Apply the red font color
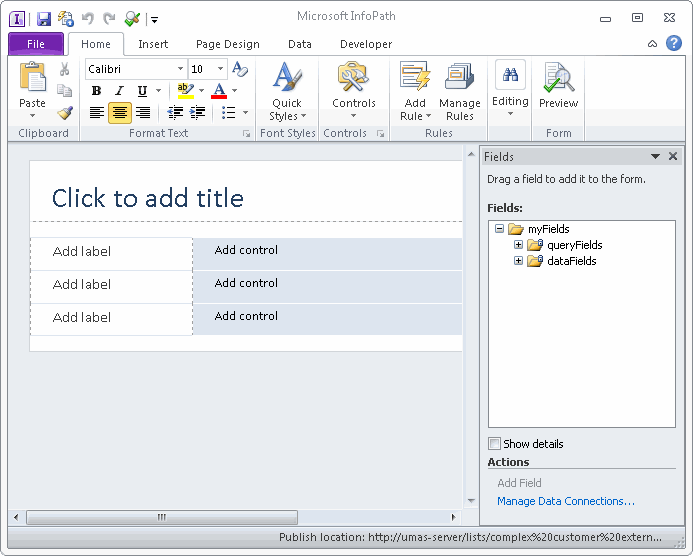 click(219, 91)
